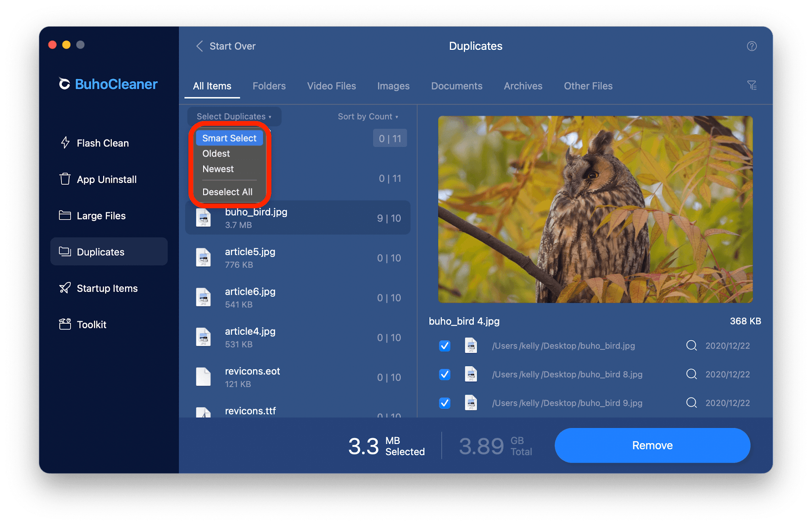Toggle the buho_bird 9.jpg checkbox
The image size is (812, 525).
[444, 403]
